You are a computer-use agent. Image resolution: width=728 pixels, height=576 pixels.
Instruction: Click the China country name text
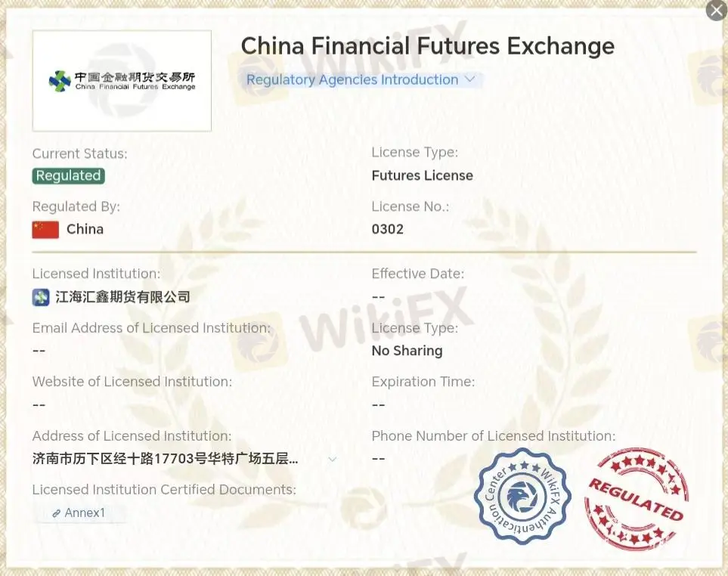point(85,229)
